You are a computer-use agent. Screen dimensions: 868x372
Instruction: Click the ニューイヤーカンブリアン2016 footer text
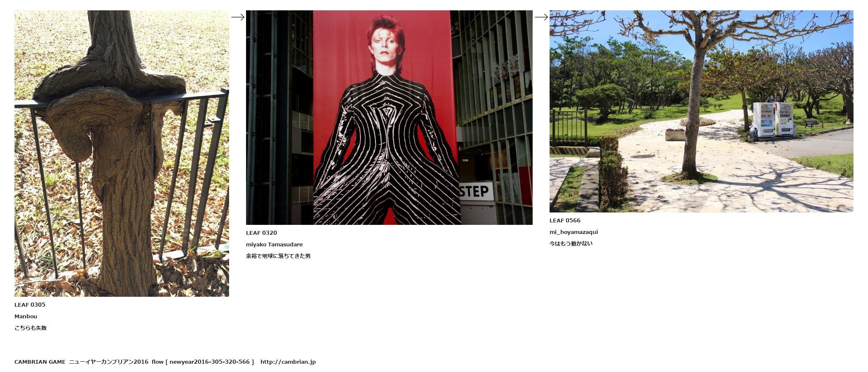[x=108, y=362]
